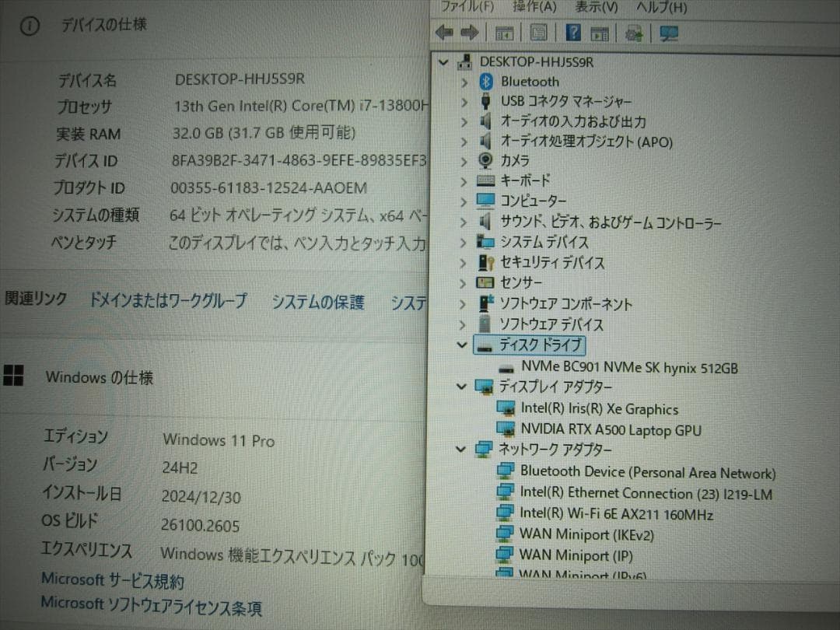Expand the ネットワーク アダプター chevron
The height and width of the screenshot is (630, 840).
[x=460, y=449]
